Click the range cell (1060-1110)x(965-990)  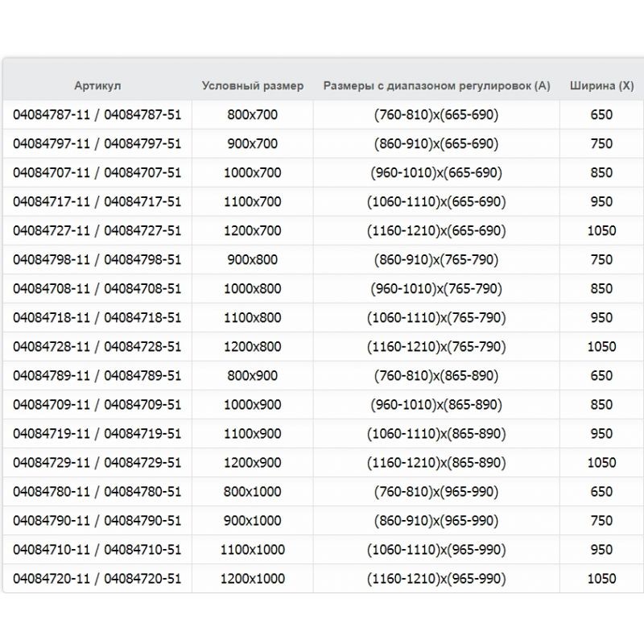(x=436, y=550)
